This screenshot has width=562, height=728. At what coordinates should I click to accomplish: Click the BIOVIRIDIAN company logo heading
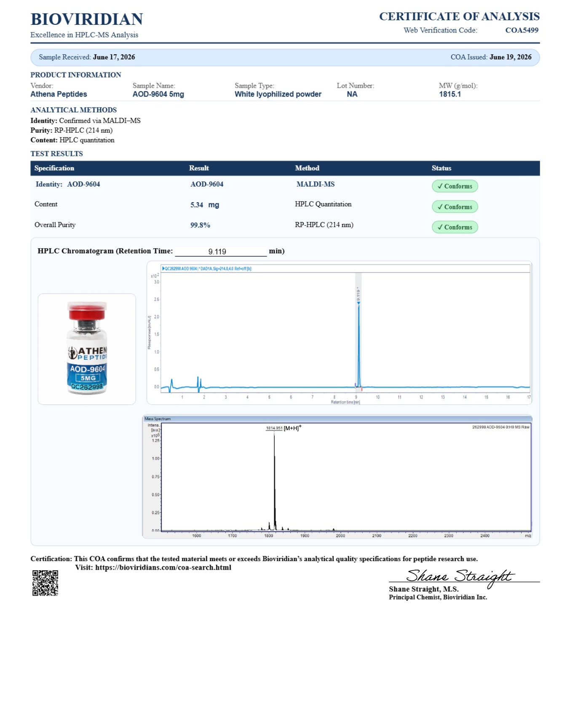click(x=87, y=19)
